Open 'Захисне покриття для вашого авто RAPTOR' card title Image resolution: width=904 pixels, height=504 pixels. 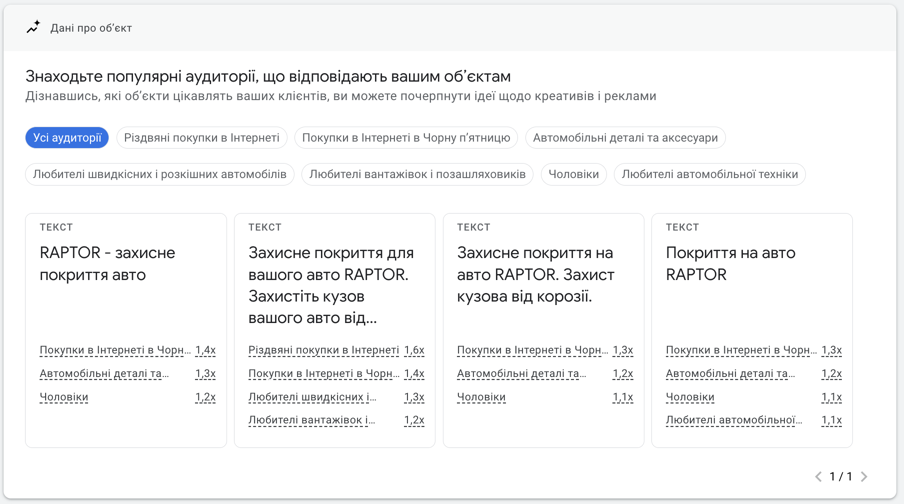pyautogui.click(x=331, y=285)
